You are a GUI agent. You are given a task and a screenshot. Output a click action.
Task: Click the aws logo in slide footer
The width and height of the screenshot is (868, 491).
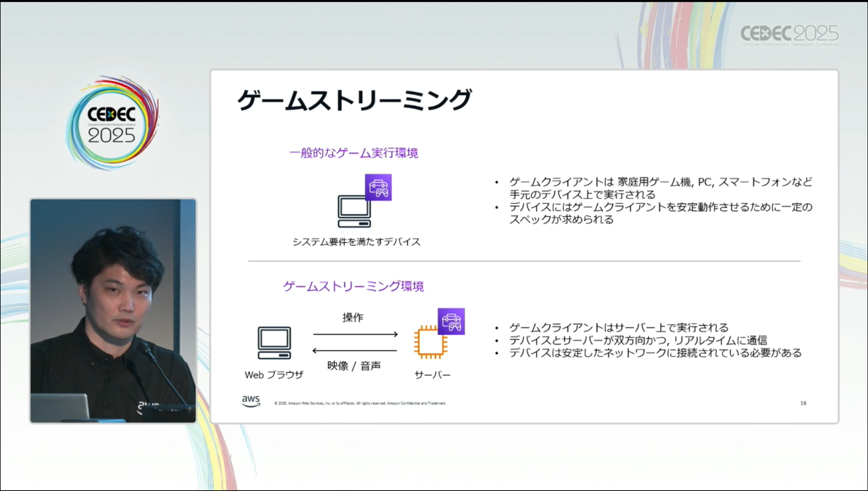point(251,401)
